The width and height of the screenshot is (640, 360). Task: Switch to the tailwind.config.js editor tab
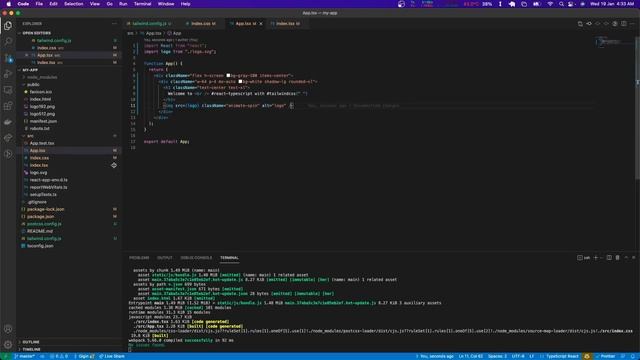[x=149, y=24]
